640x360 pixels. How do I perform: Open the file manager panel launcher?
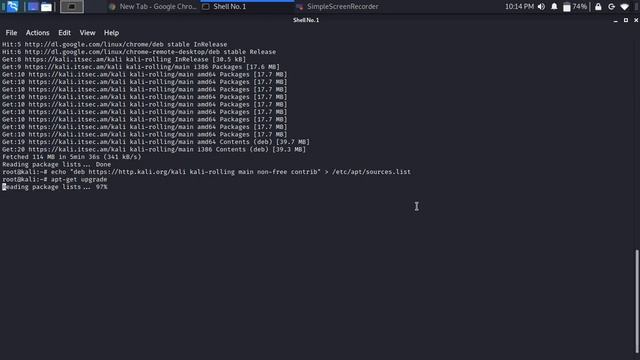(x=46, y=7)
